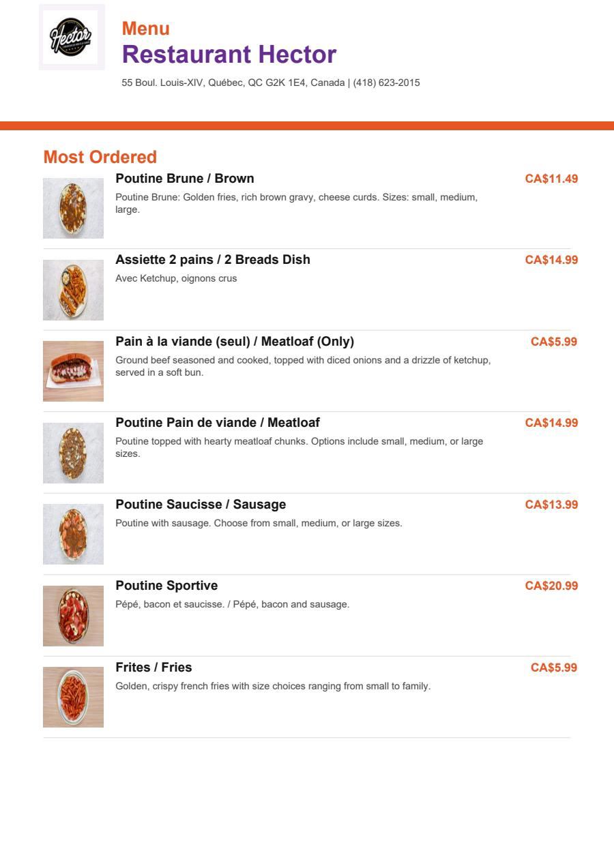Select the Poutine Sportive item title

click(166, 586)
